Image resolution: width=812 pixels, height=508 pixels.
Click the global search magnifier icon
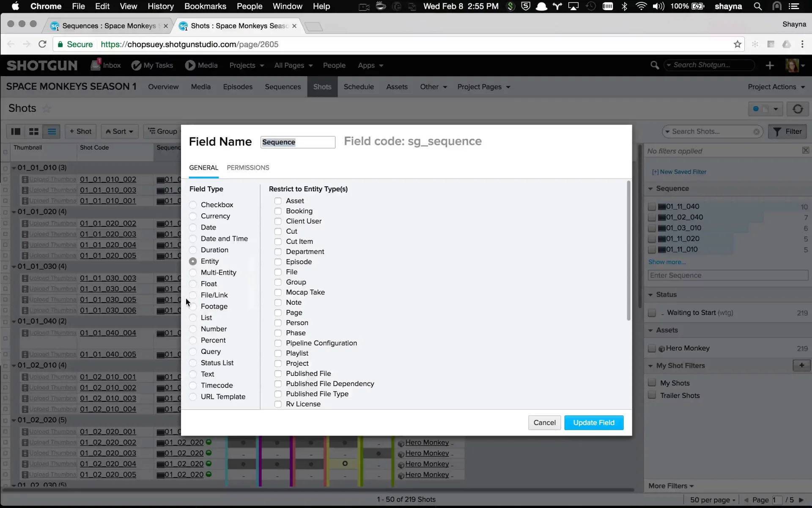point(654,65)
